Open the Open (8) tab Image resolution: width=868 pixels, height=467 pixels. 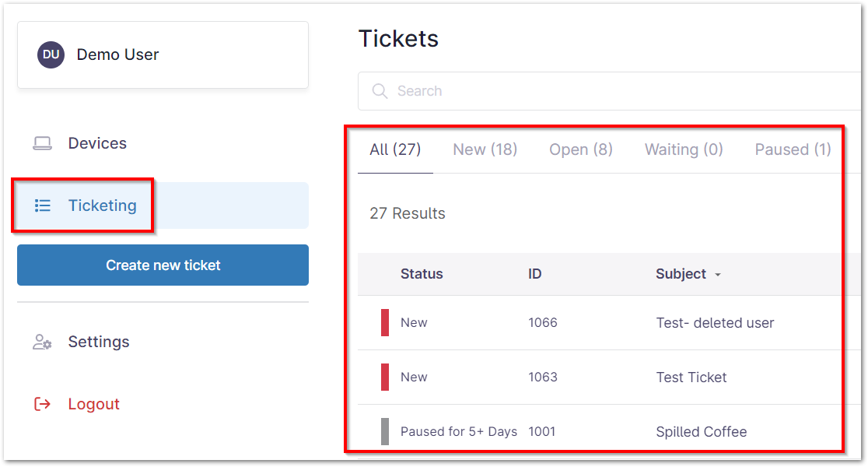pos(580,149)
